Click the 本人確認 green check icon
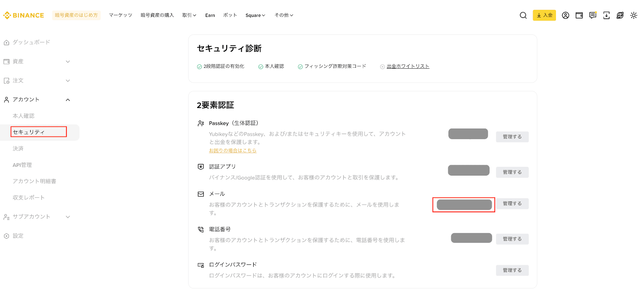The image size is (644, 295). pos(261,67)
